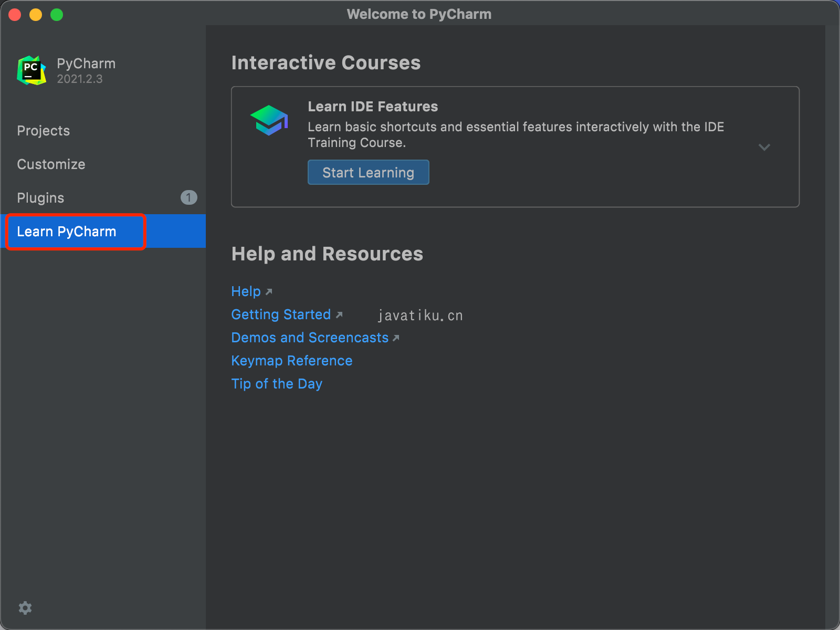This screenshot has width=840, height=630.
Task: Click the Learn basic shortcuts description text
Action: pyautogui.click(x=516, y=135)
